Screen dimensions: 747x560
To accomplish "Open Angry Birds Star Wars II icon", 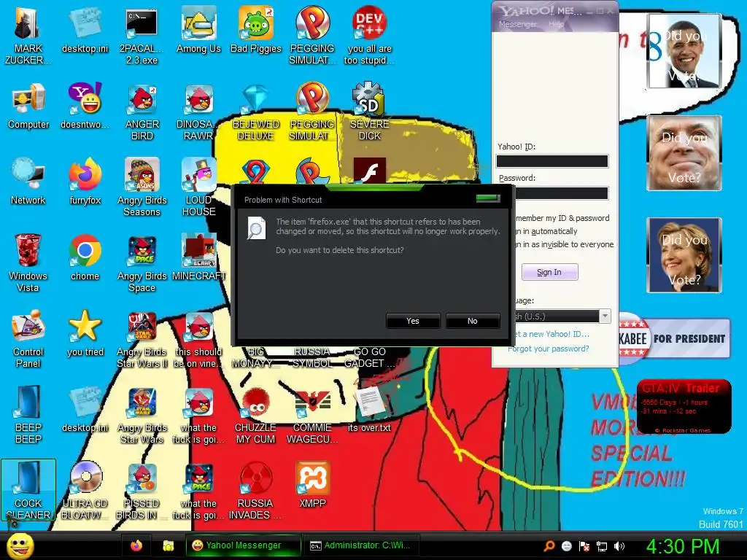I will [142, 338].
